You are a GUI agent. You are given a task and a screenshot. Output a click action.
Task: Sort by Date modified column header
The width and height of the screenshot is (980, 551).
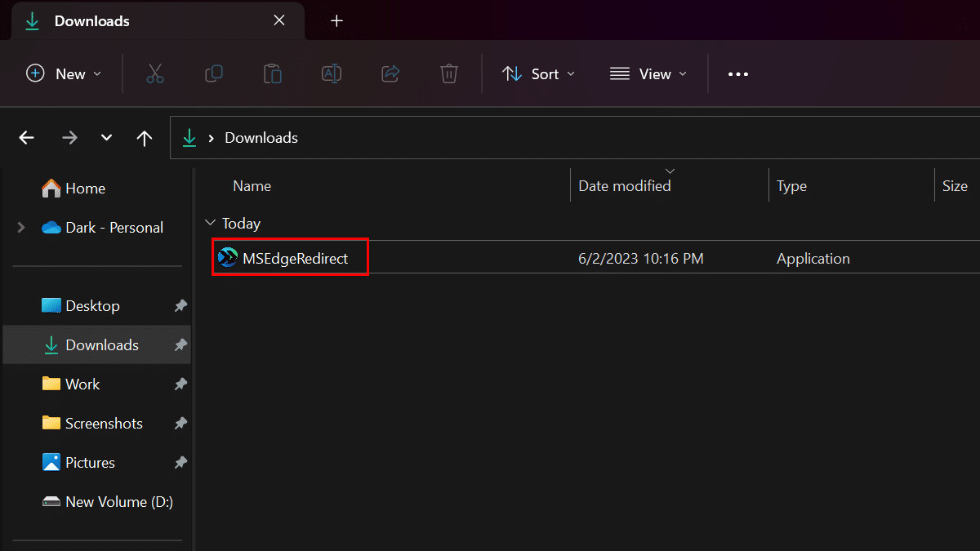[624, 186]
